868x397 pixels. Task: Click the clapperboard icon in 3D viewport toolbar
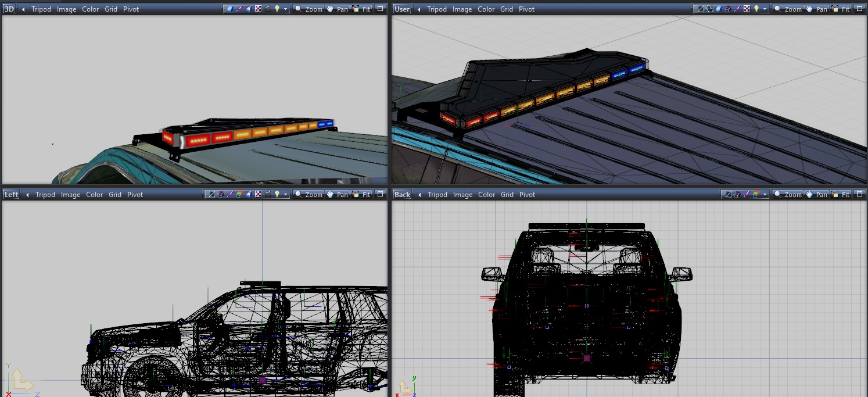[268, 9]
